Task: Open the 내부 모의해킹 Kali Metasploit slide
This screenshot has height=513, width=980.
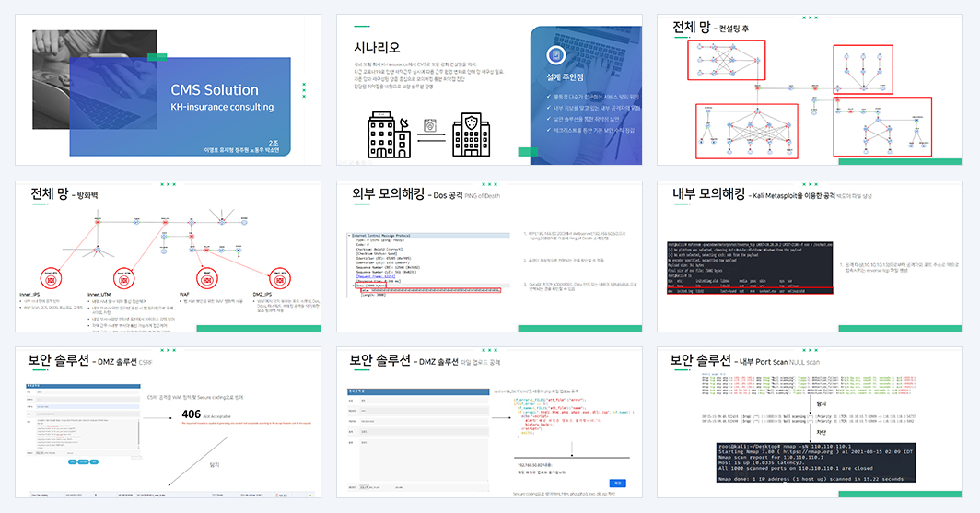Action: click(x=810, y=257)
